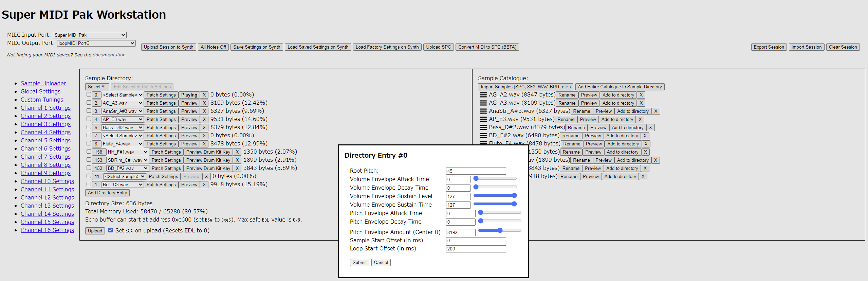
Task: Delete catalogue sample AG_A3.wav with its X
Action: (x=641, y=103)
